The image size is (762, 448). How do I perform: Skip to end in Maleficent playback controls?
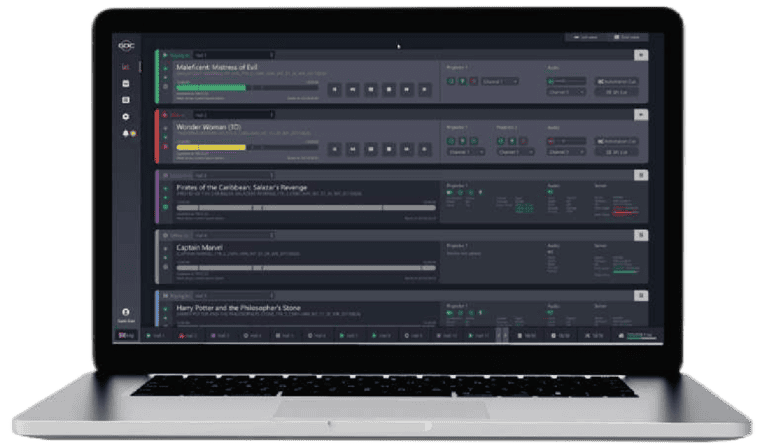tap(425, 89)
